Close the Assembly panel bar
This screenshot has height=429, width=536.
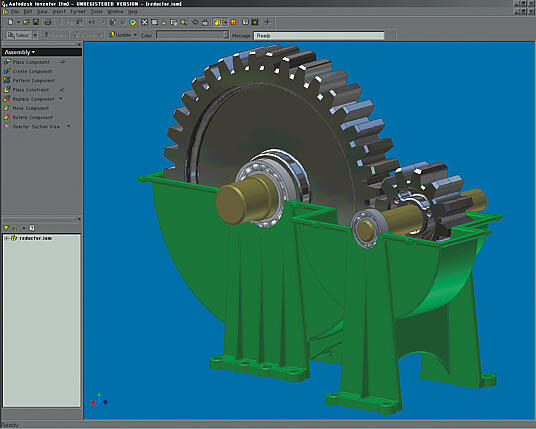click(x=79, y=44)
